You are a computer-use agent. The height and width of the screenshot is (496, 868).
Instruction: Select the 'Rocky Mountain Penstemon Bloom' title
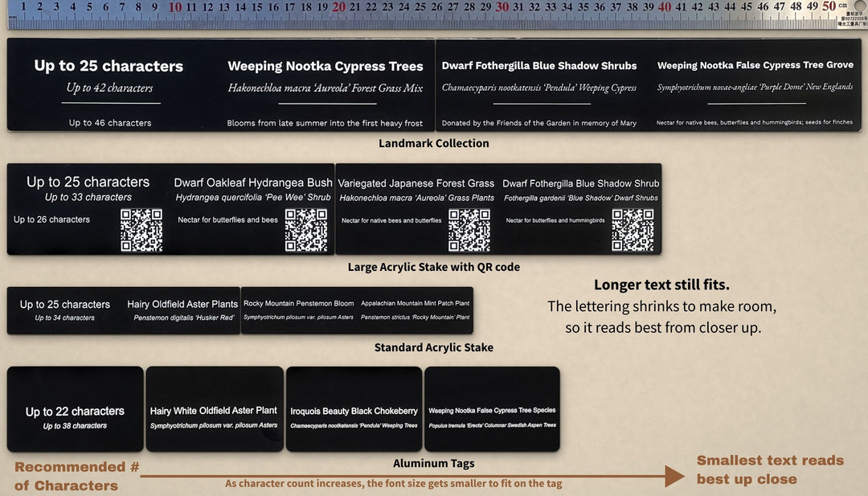point(299,303)
